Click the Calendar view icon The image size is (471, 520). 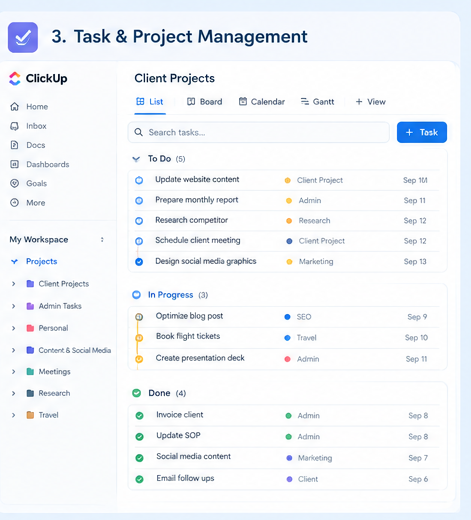pyautogui.click(x=243, y=101)
